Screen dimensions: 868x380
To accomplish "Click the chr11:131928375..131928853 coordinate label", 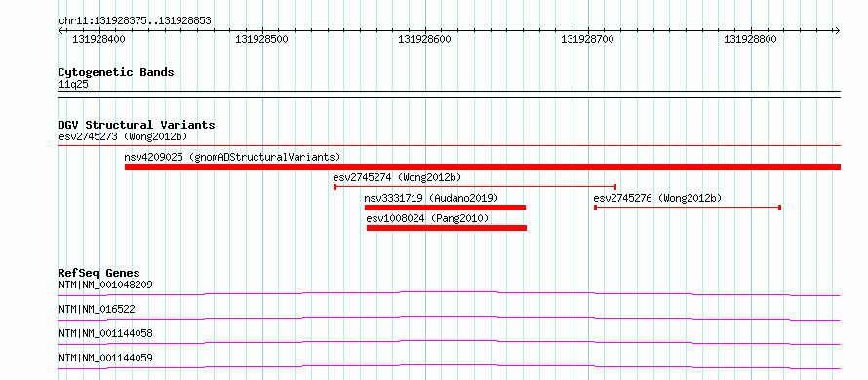I will [135, 21].
